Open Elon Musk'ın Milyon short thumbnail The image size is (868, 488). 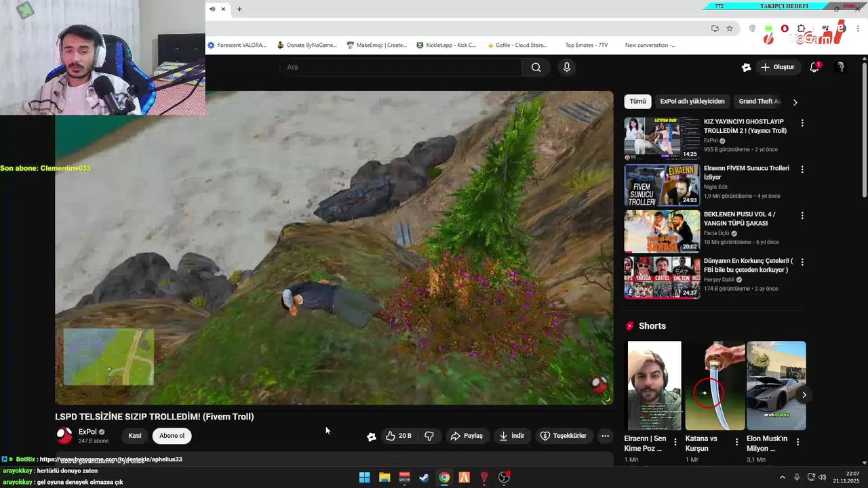(776, 385)
